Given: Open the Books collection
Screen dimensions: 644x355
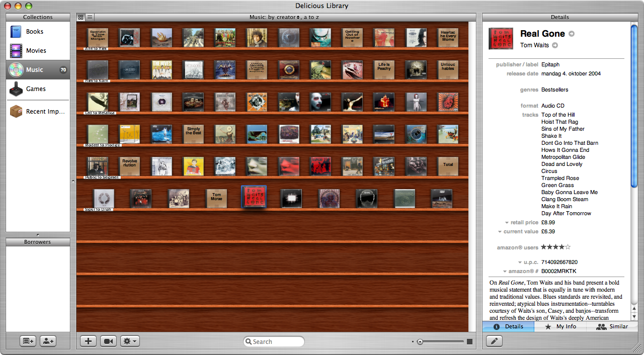Looking at the screenshot, I should (x=38, y=32).
